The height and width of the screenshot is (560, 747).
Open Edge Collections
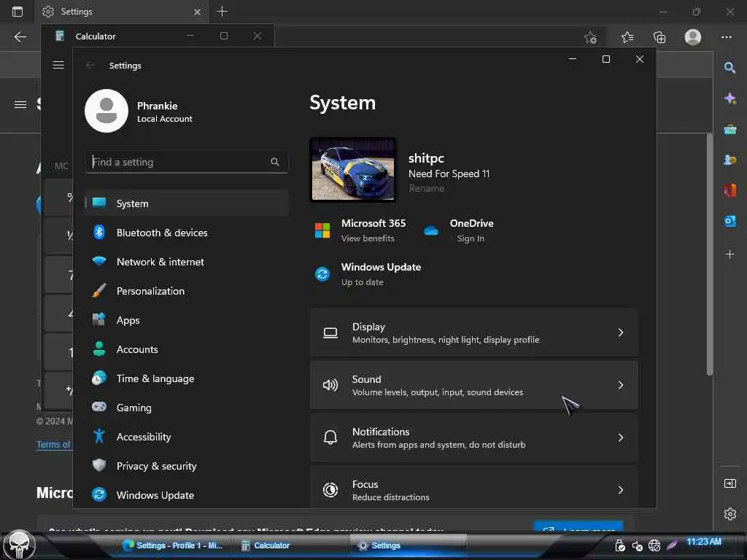[659, 37]
